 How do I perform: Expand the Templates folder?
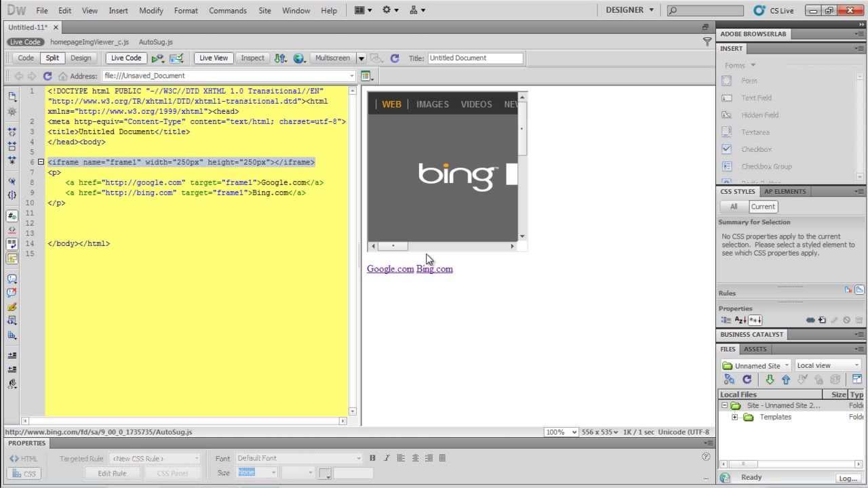(735, 418)
